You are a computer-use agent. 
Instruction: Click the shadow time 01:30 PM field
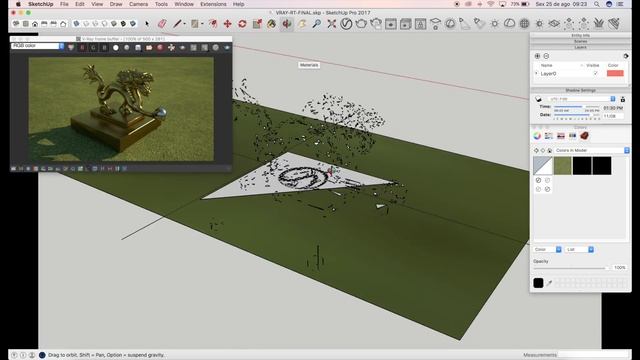613,108
